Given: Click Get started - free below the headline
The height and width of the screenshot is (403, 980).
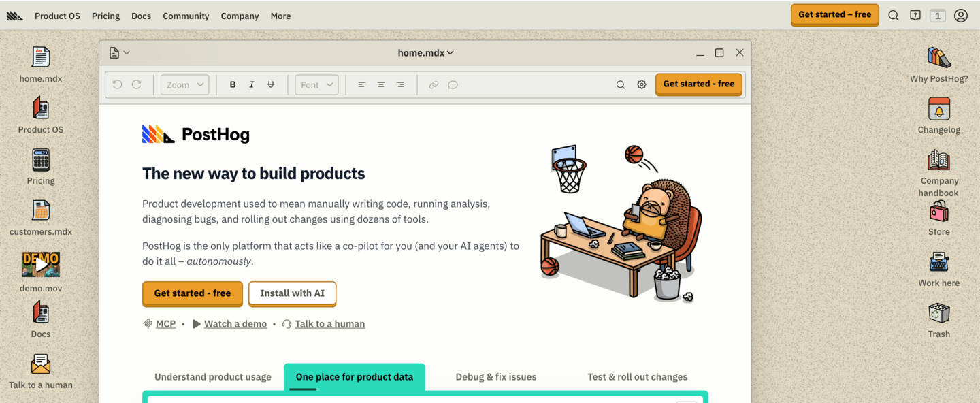Looking at the screenshot, I should click(x=193, y=293).
